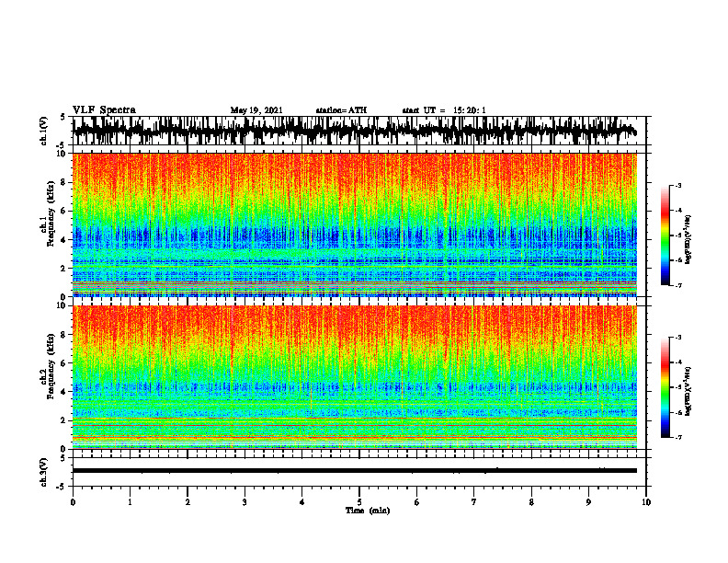
Task: Click the "station= ATH" header label
Action: coord(341,110)
